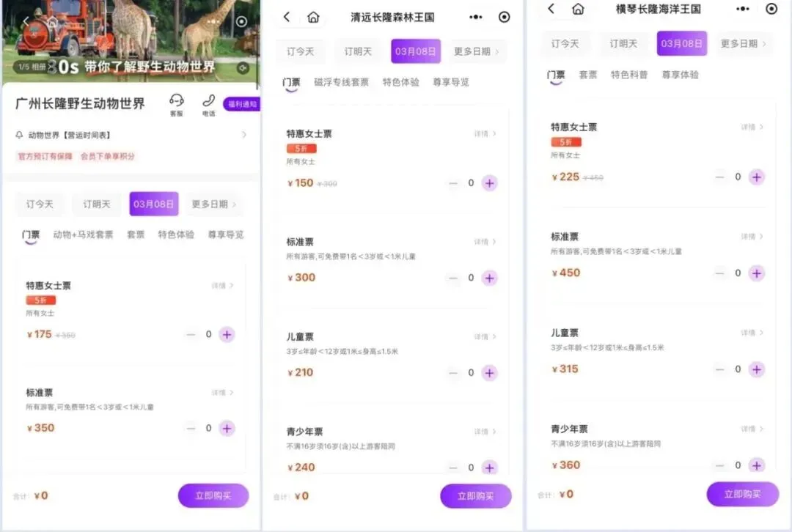Select 订明天 in Guangzhou panel

[97, 204]
